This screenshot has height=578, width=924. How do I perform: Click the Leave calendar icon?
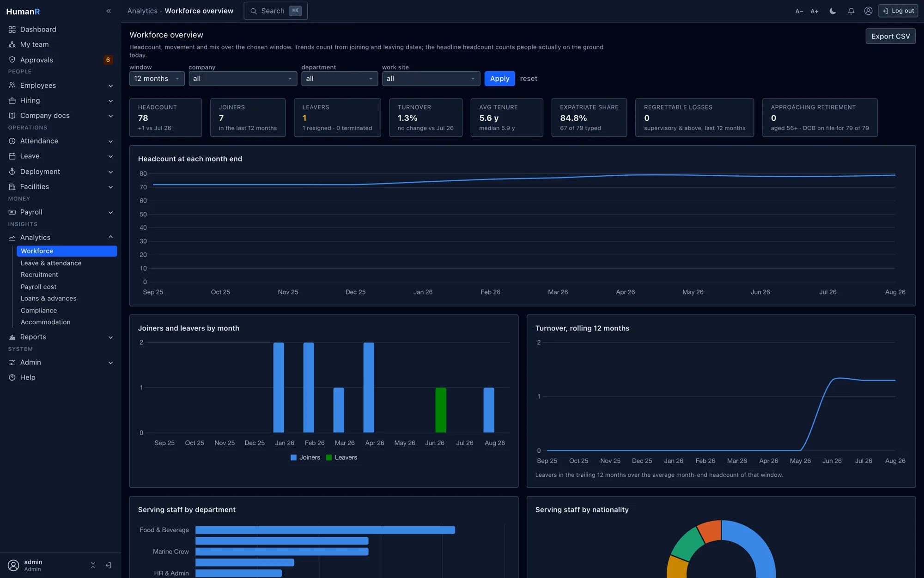[x=12, y=156]
